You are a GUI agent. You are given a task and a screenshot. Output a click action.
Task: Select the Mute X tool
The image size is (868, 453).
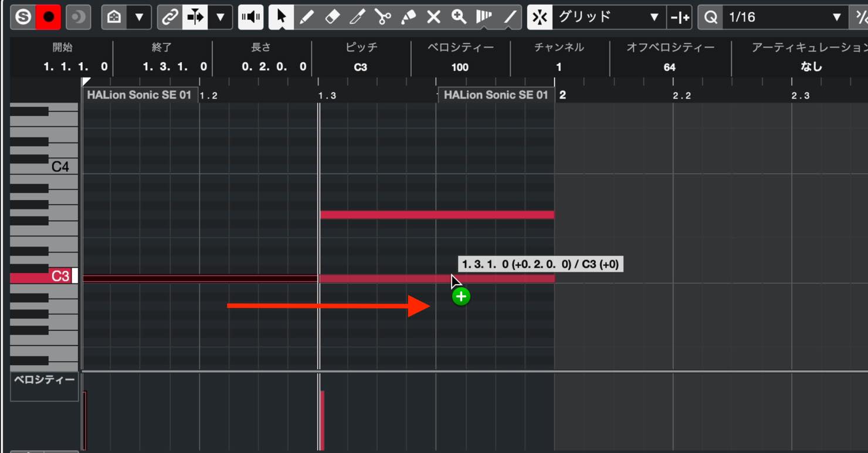point(433,17)
